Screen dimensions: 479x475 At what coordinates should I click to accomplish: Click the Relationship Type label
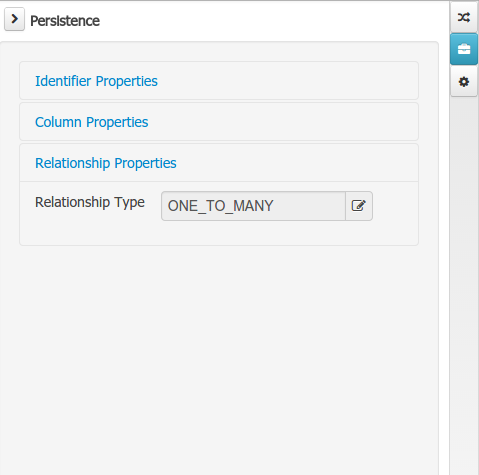pos(90,202)
